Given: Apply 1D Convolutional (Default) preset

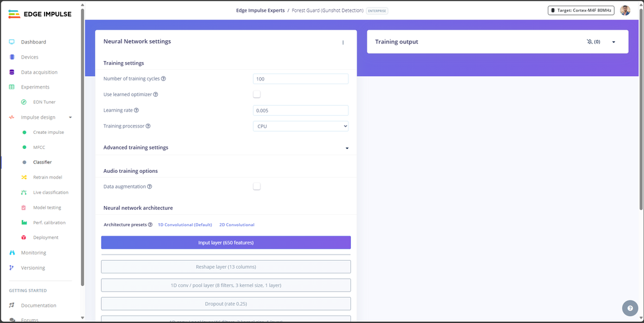Looking at the screenshot, I should [x=185, y=225].
